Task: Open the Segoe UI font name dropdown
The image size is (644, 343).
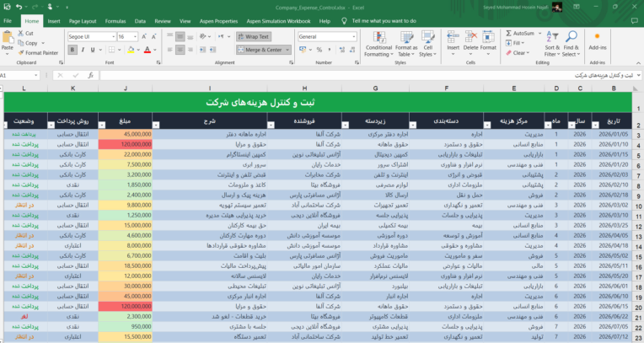Action: 113,36
